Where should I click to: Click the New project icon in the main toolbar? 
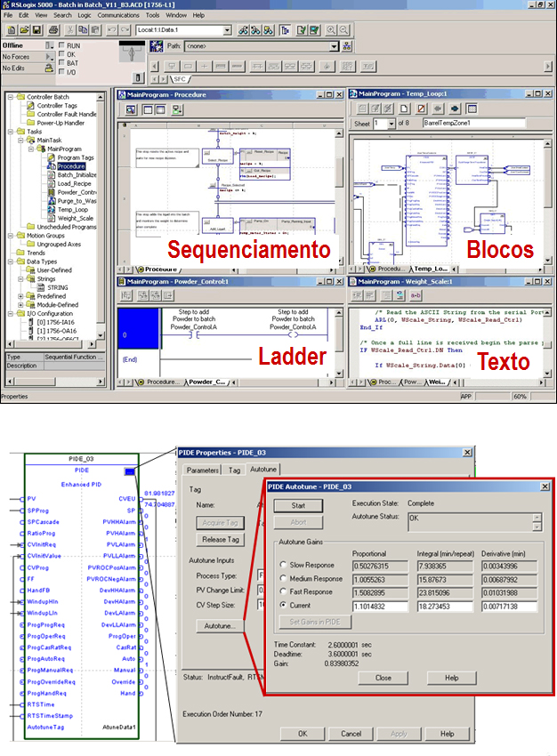tap(11, 30)
